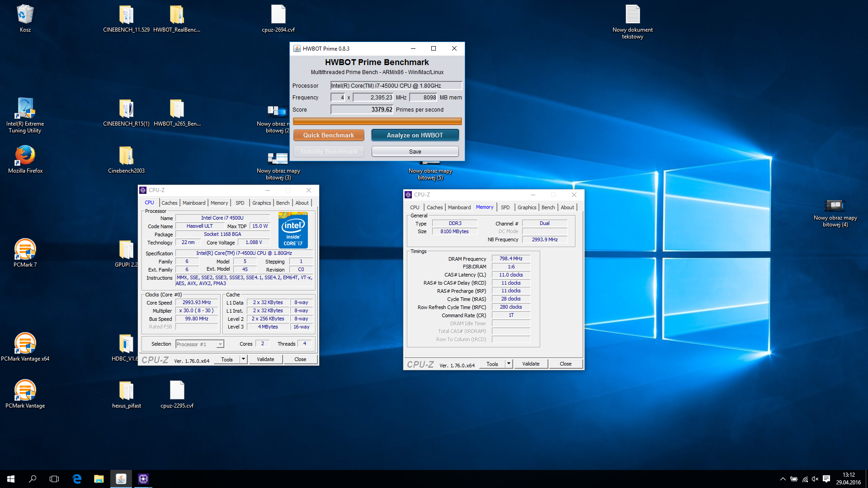Open Nowy obraz mapy bitowej (4)
The width and height of the screenshot is (868, 488).
tap(835, 212)
